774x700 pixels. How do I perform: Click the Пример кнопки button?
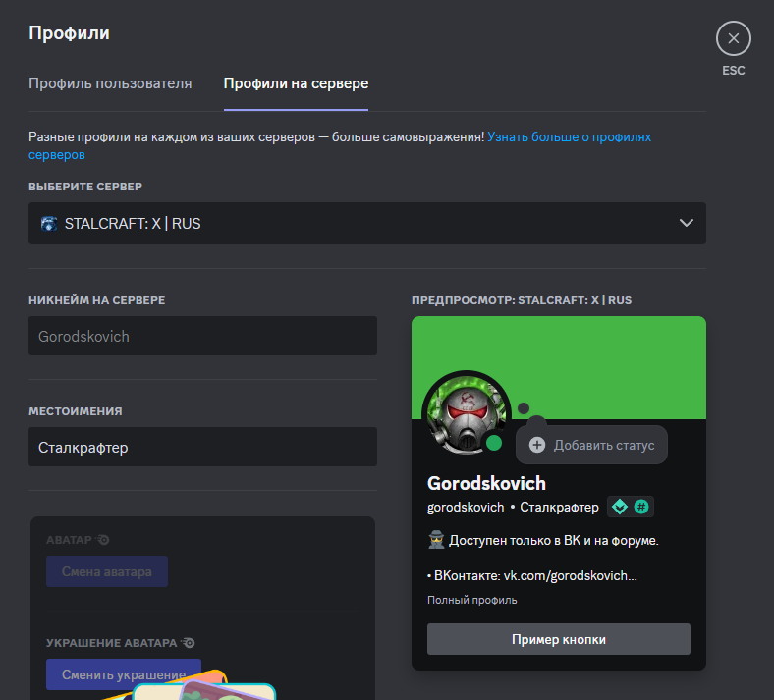point(558,639)
